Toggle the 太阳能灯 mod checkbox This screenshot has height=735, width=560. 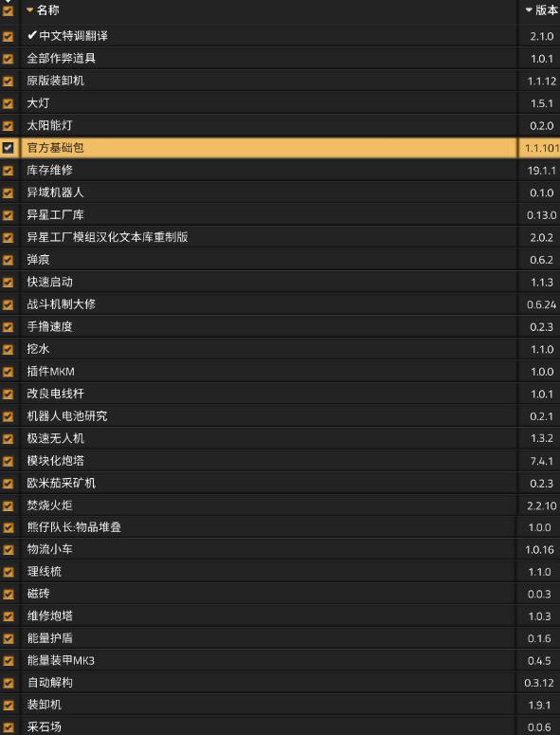point(8,125)
